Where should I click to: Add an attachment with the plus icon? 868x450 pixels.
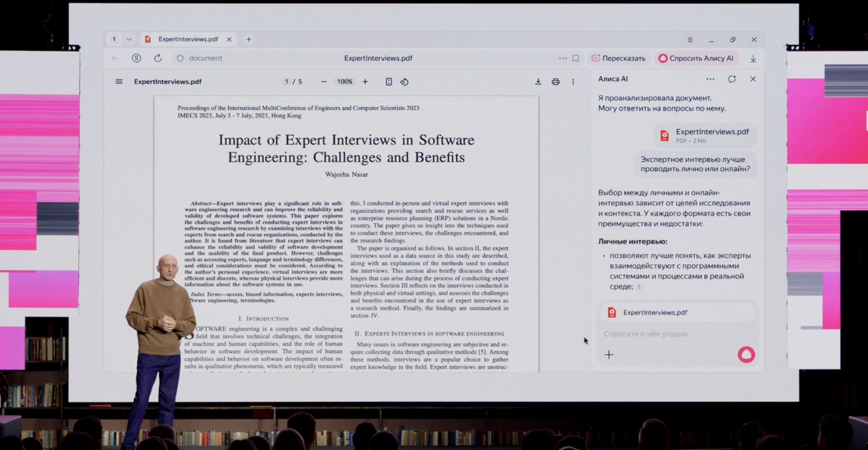(609, 355)
